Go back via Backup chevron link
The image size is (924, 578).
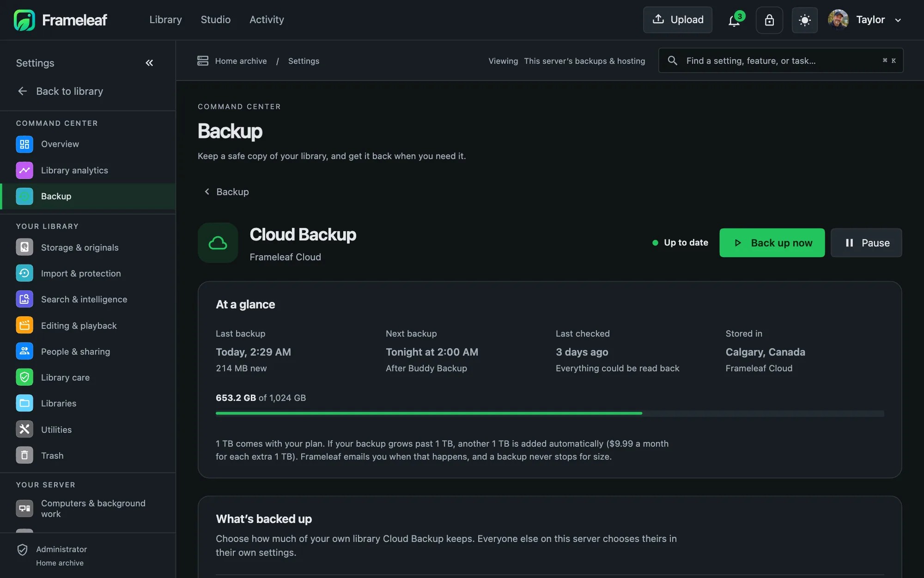point(226,192)
